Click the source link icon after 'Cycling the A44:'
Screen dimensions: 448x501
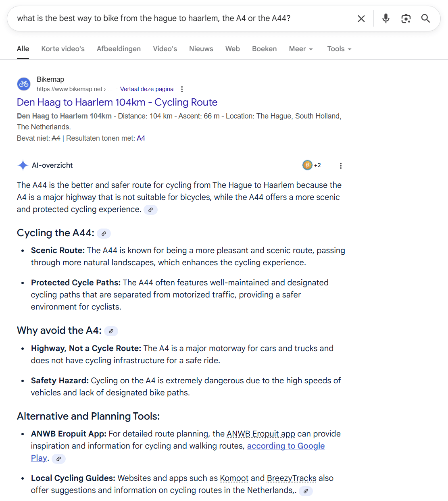pos(104,233)
